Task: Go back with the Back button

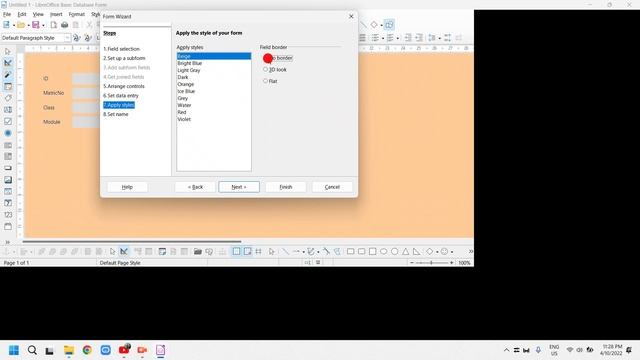Action: click(x=195, y=187)
